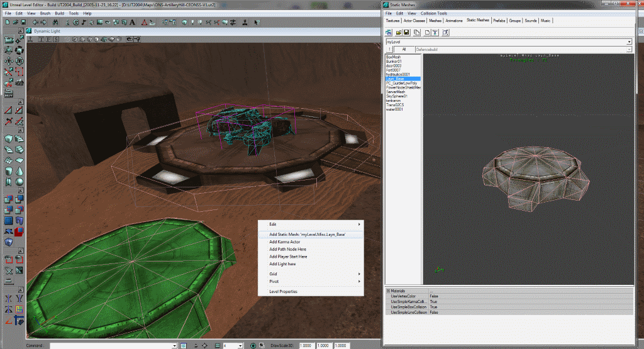
Task: Open the myLevel package dropdown
Action: pos(629,42)
